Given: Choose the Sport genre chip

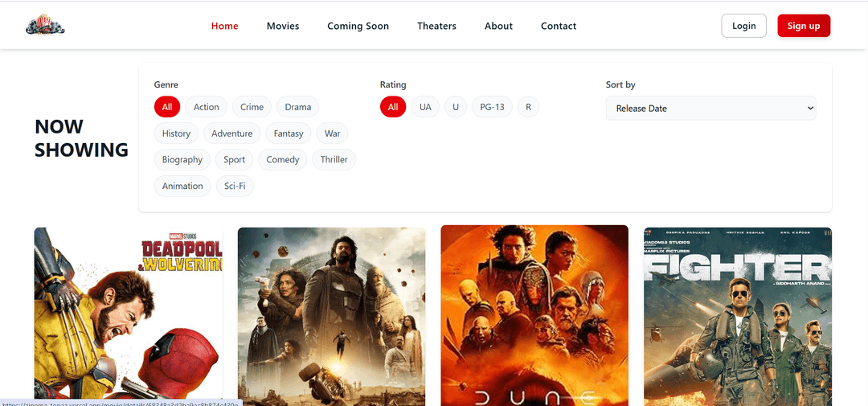Looking at the screenshot, I should (234, 159).
